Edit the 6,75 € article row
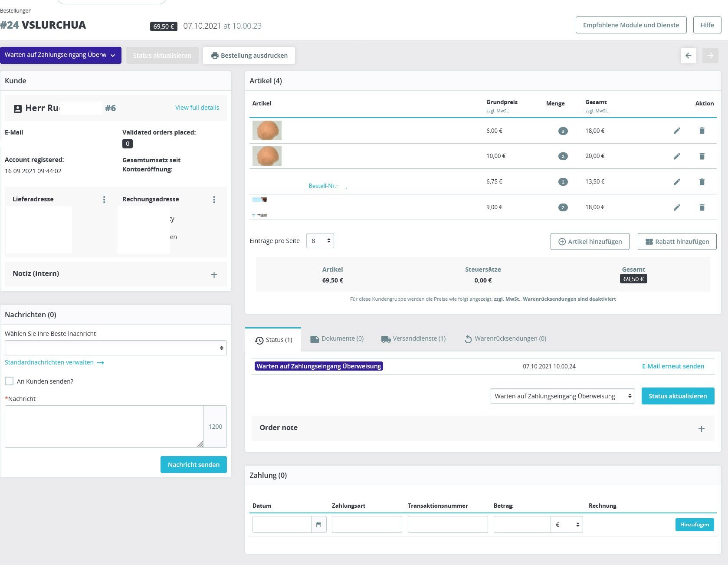Screen dimensions: 728x565 coord(677,182)
